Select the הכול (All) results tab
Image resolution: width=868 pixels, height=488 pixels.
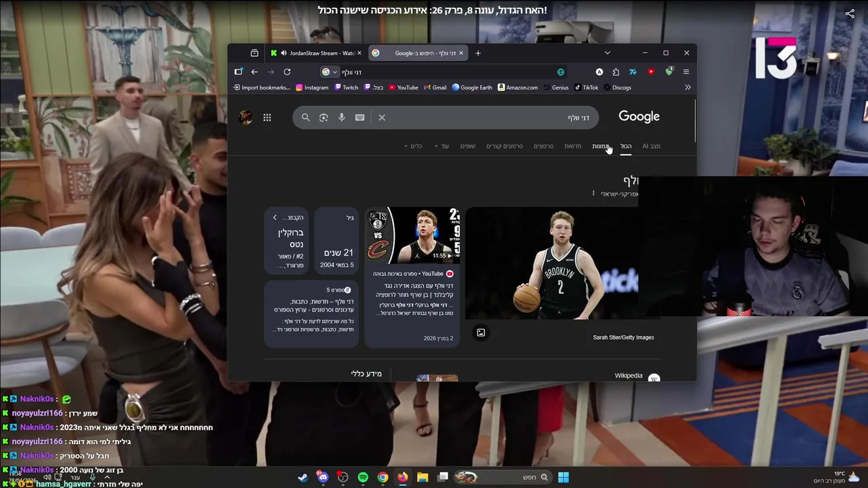(x=626, y=146)
